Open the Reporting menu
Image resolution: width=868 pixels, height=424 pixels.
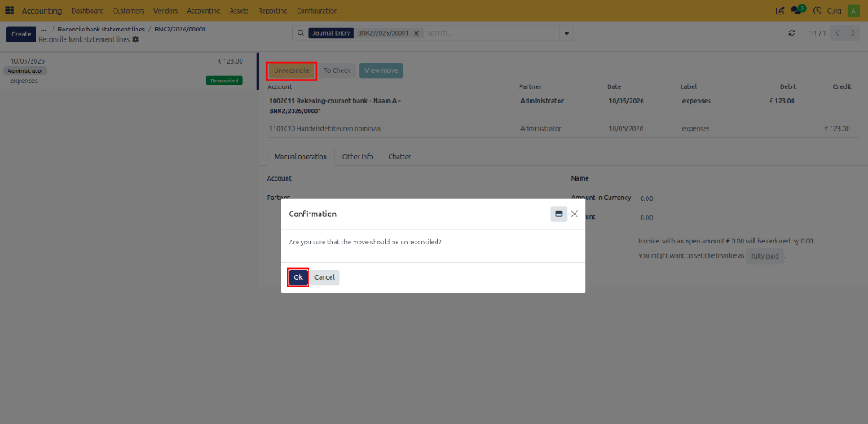point(273,10)
